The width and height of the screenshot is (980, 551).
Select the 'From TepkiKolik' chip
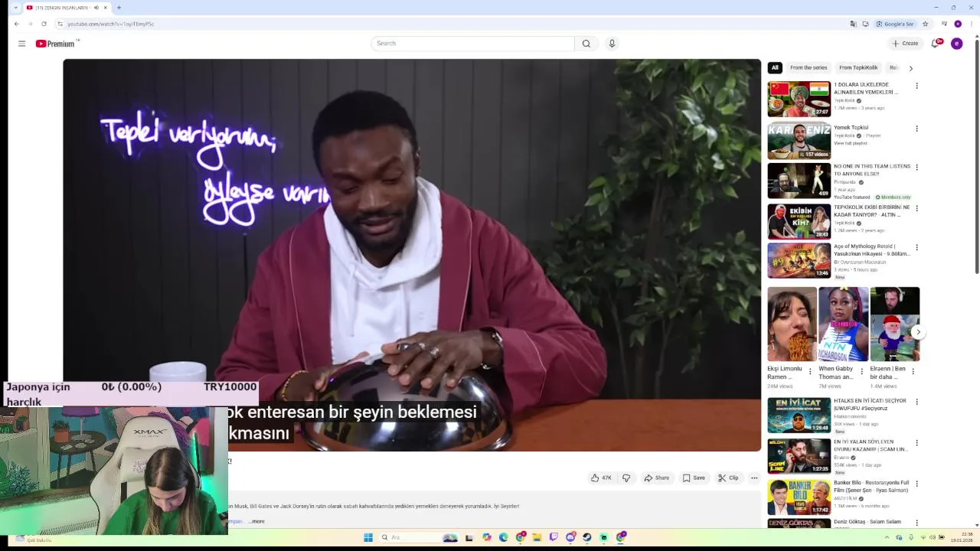click(858, 67)
